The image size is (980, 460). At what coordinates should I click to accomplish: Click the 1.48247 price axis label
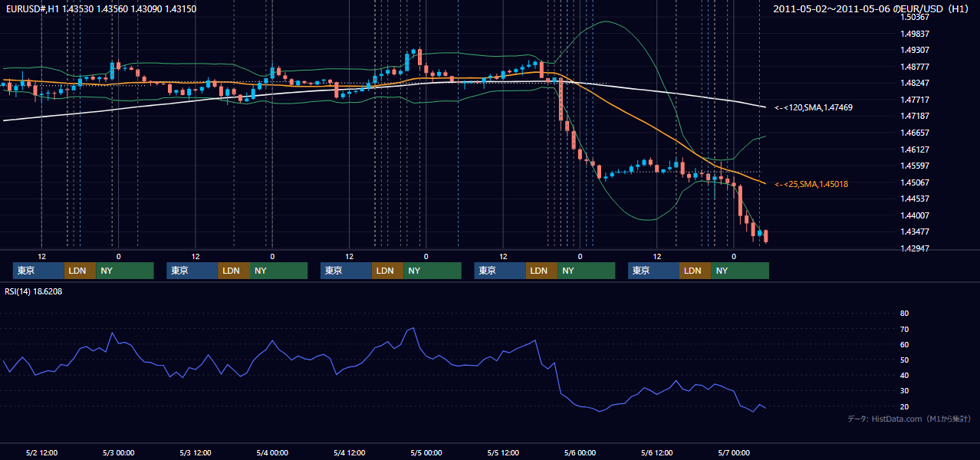(x=915, y=83)
